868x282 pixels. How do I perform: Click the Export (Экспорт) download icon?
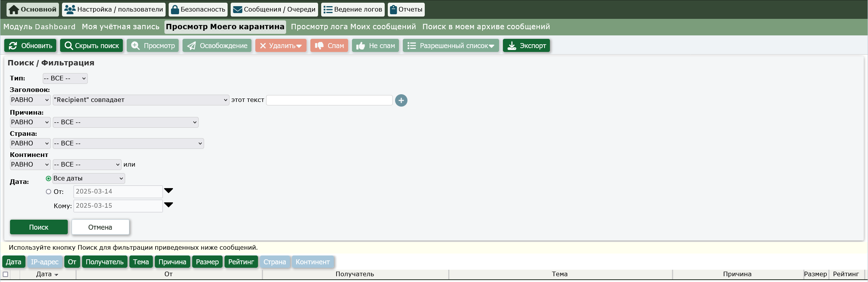pyautogui.click(x=511, y=46)
